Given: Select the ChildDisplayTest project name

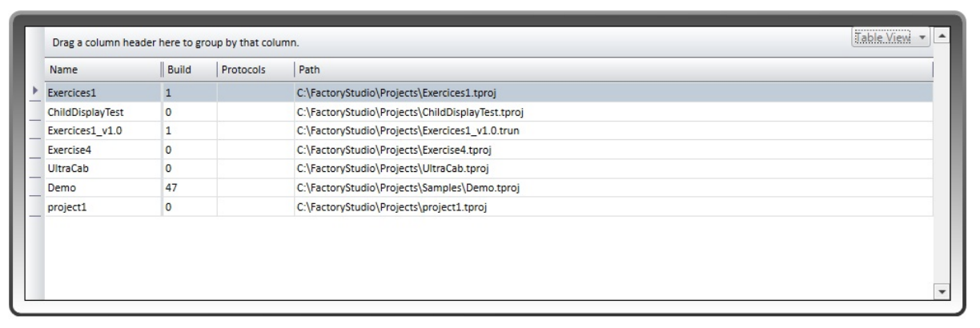Looking at the screenshot, I should pyautogui.click(x=86, y=111).
